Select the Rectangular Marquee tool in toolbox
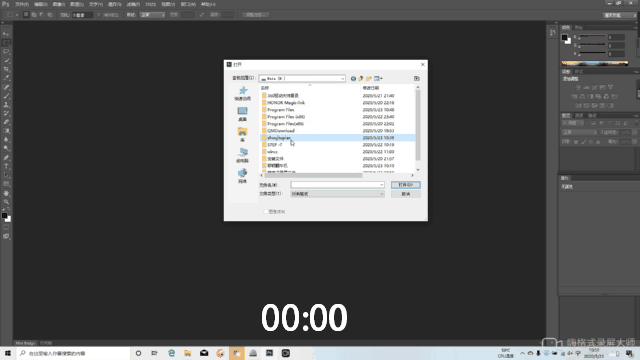This screenshot has height=360, width=640. click(6, 43)
